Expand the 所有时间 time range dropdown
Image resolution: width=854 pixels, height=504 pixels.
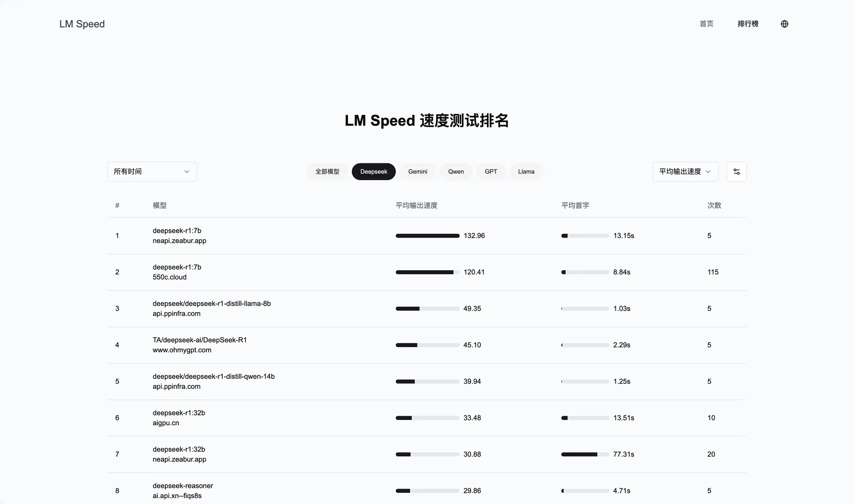[x=152, y=172]
